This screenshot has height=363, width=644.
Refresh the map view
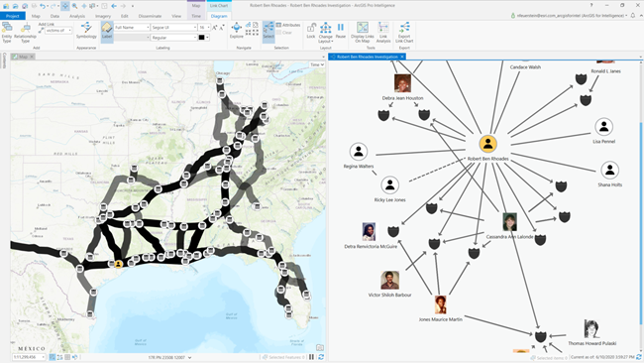(x=321, y=357)
